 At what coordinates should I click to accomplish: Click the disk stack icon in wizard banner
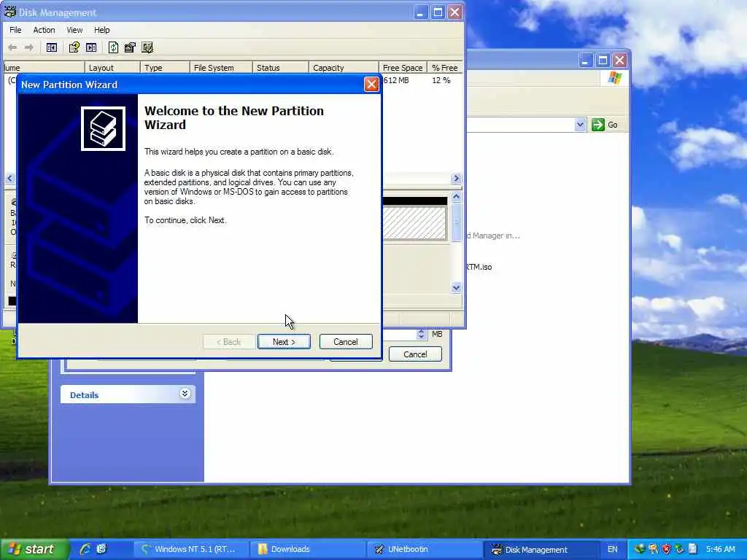pos(103,128)
